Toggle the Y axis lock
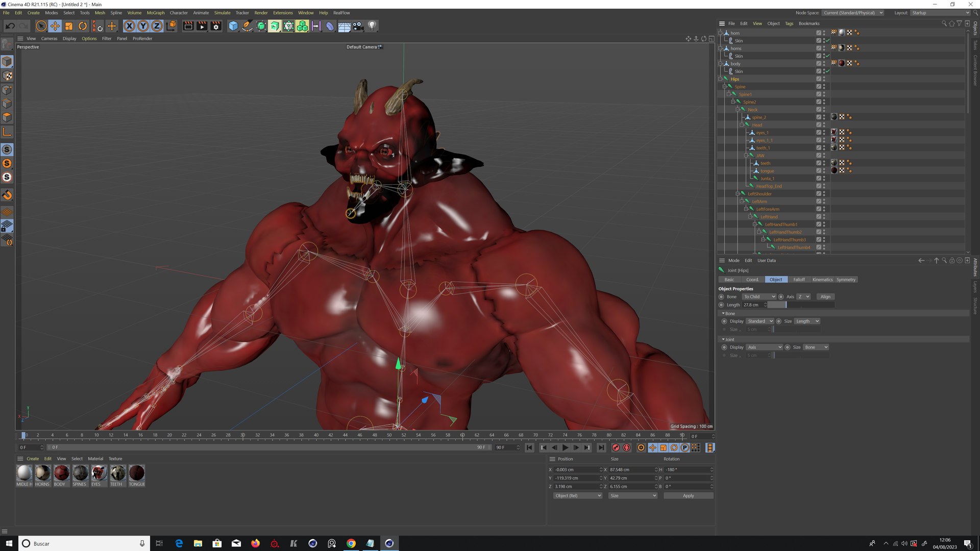The height and width of the screenshot is (551, 980). [x=143, y=26]
